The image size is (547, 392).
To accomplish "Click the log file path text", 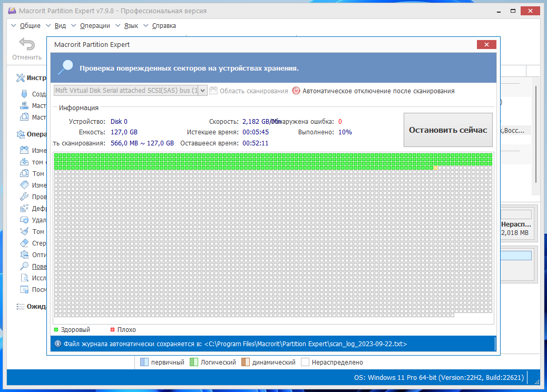I will click(306, 344).
